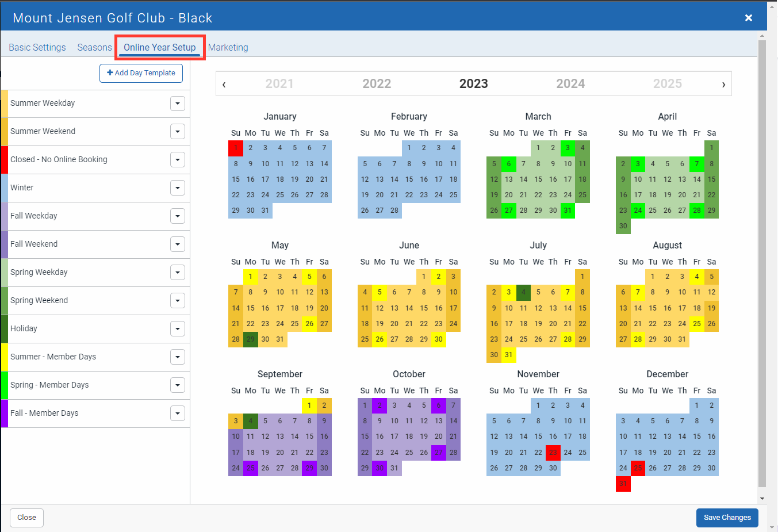The width and height of the screenshot is (778, 532).
Task: Open the Summer Weekday dropdown
Action: tap(177, 104)
